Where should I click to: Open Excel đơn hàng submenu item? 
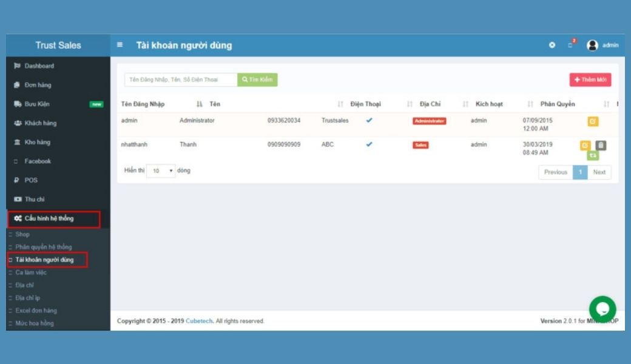coord(36,311)
